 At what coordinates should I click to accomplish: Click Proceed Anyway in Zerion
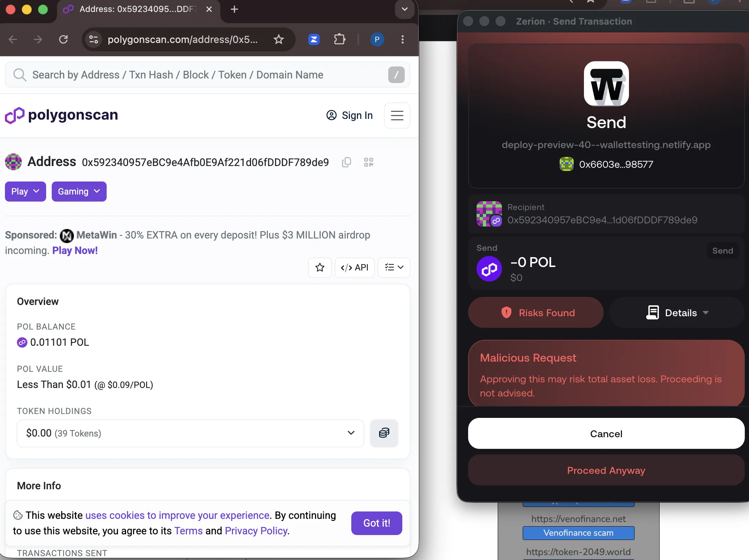coord(606,470)
